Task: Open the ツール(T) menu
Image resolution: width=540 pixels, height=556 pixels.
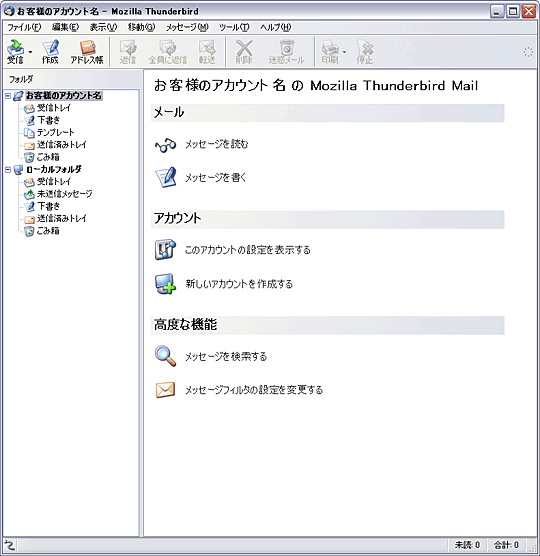Action: pos(234,27)
